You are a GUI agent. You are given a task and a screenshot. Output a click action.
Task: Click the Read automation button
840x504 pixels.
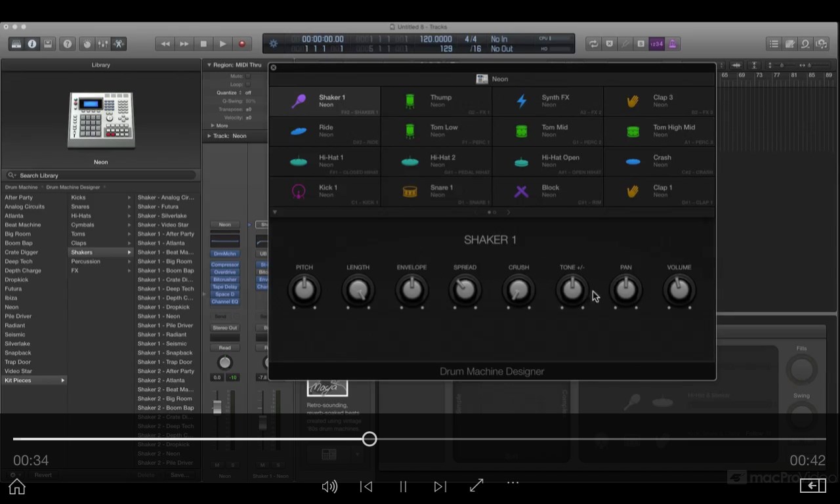click(225, 346)
